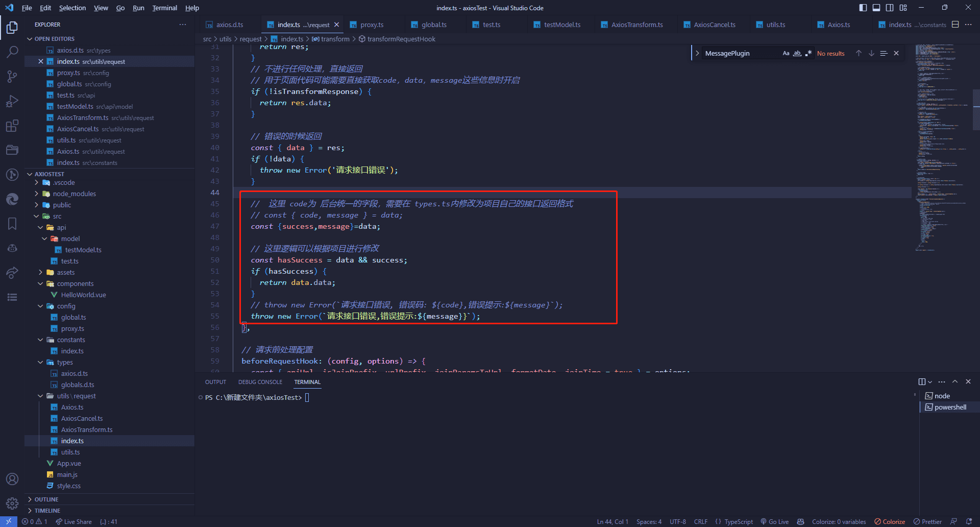Viewport: 980px width, 527px height.
Task: Expand the replace toggle chevron in find widget
Action: click(x=697, y=53)
